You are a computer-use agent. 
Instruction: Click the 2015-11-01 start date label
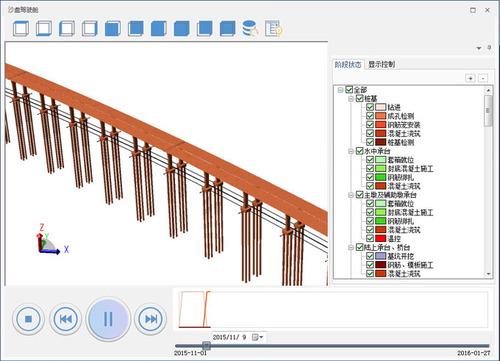pos(190,353)
